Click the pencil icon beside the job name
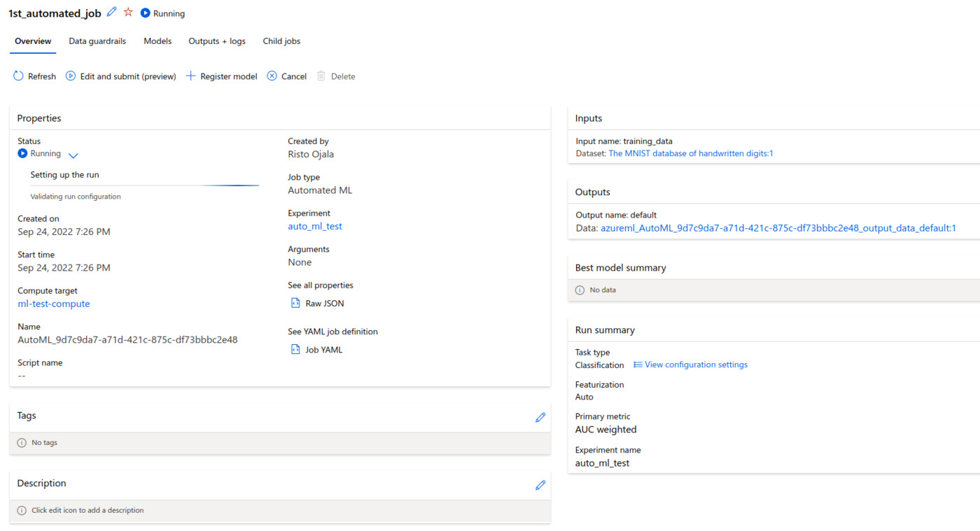 pos(112,13)
